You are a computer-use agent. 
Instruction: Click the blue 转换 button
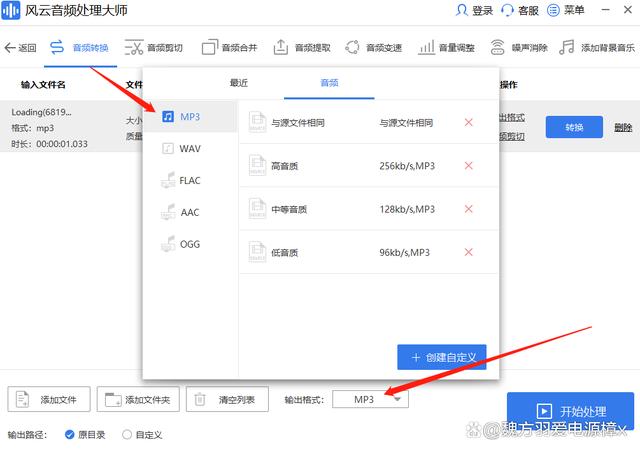coord(574,127)
